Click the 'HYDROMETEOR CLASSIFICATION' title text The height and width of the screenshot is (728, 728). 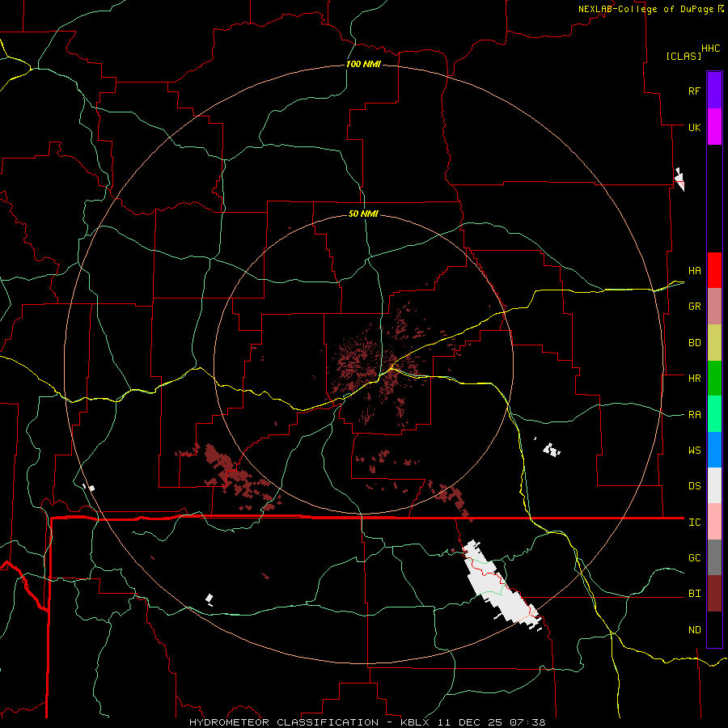284,722
